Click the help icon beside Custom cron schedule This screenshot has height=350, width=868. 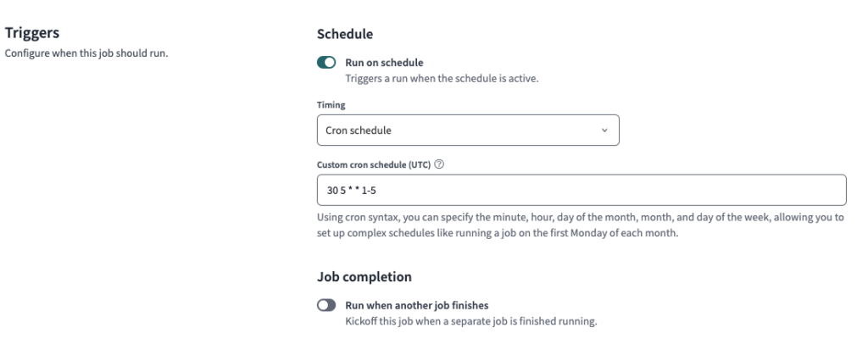point(437,164)
